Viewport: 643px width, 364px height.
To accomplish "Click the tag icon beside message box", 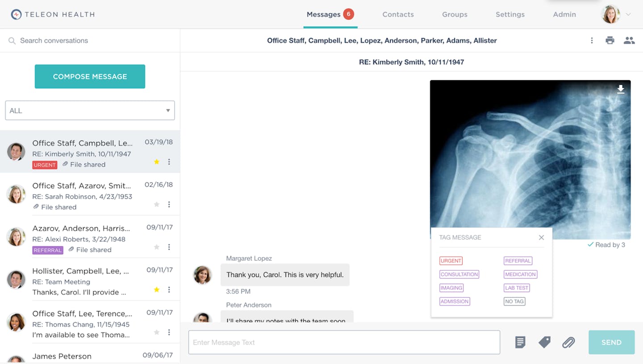I will [544, 342].
